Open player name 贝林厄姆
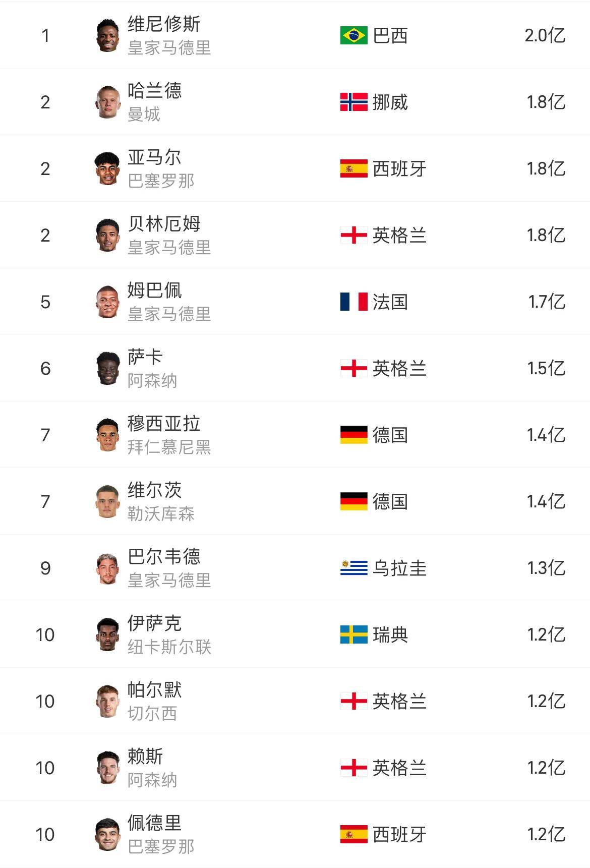 pos(164,223)
